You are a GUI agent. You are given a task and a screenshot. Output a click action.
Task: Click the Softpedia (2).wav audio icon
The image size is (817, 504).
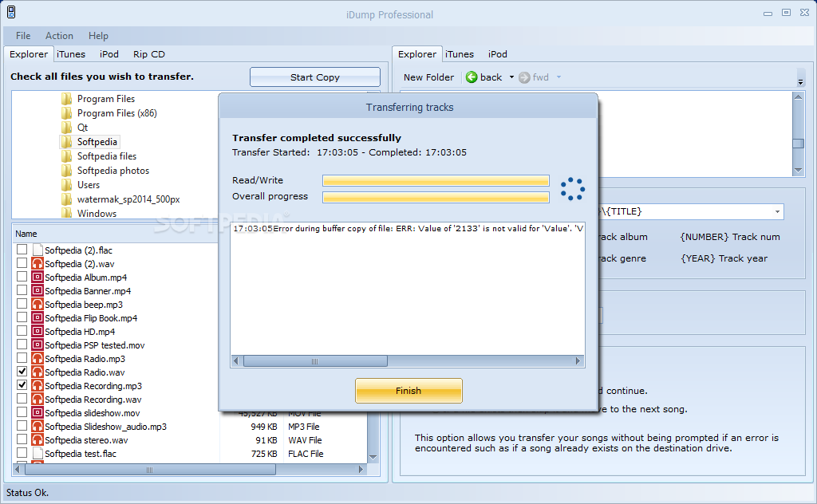[37, 263]
